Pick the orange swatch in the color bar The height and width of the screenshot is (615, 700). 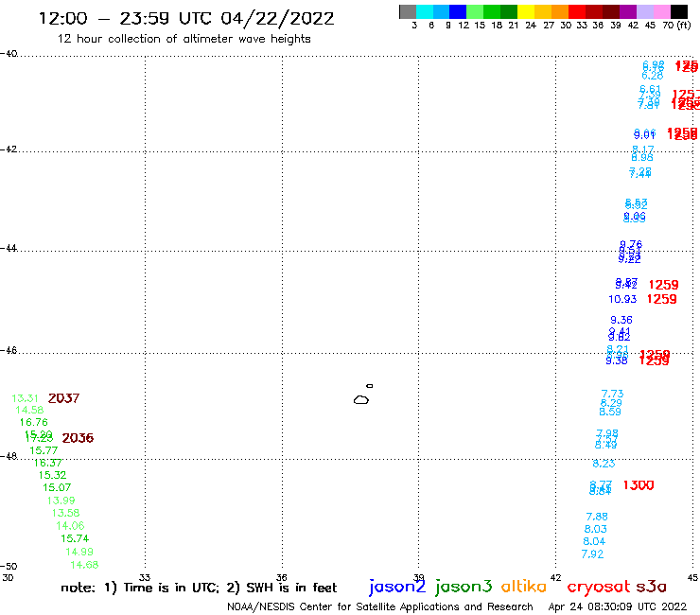[x=560, y=11]
